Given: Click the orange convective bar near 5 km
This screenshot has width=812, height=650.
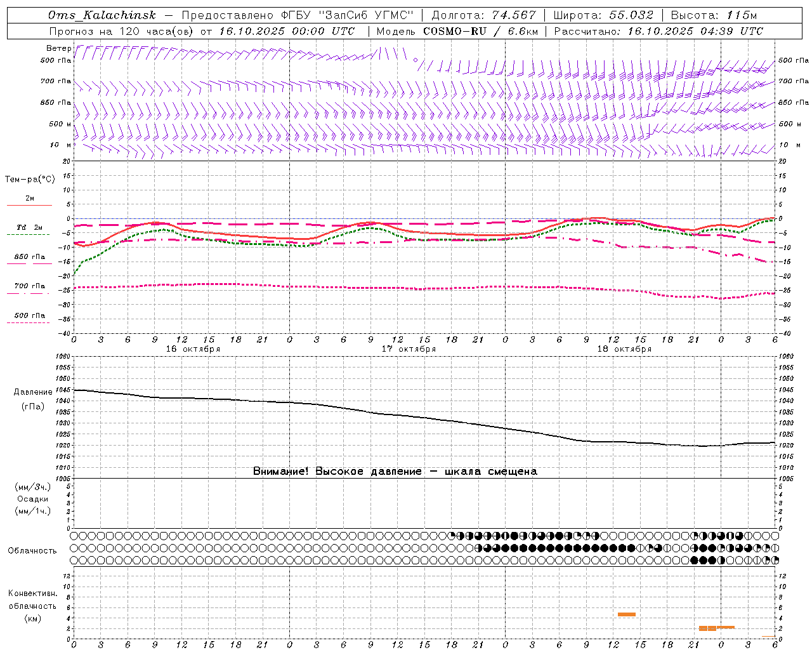Looking at the screenshot, I should (627, 614).
